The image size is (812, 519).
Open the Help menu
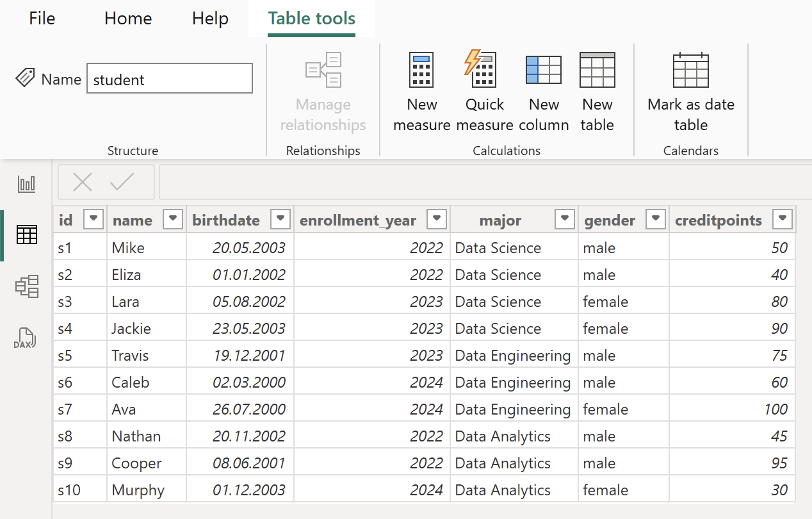click(x=209, y=19)
